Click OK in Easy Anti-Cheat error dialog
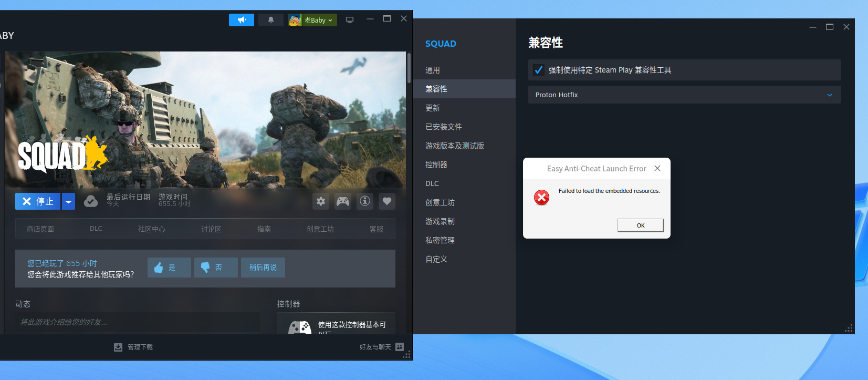Image resolution: width=868 pixels, height=380 pixels. (x=641, y=225)
